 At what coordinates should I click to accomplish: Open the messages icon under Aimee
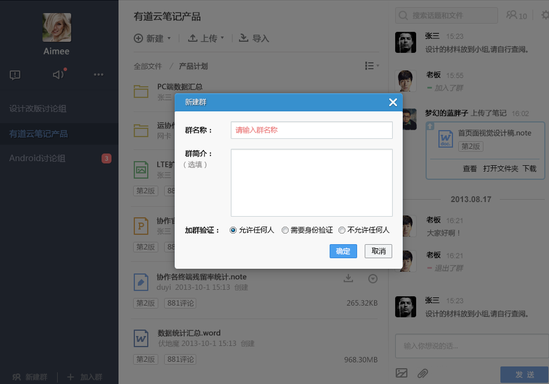(15, 75)
